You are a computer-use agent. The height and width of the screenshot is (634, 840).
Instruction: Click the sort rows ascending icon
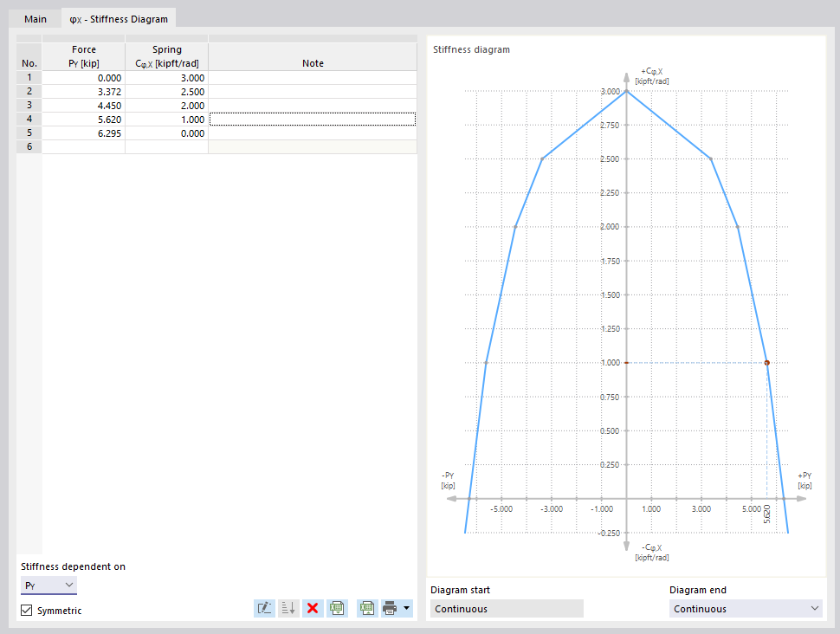point(288,608)
